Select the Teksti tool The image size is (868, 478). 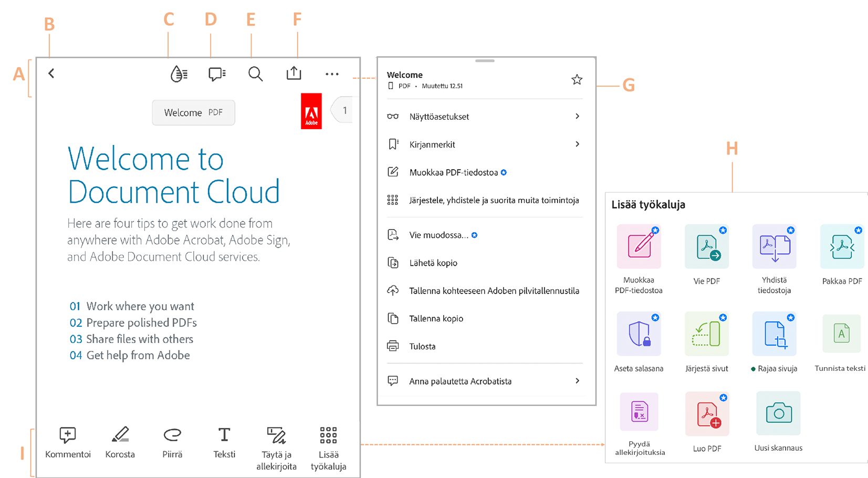click(x=224, y=441)
